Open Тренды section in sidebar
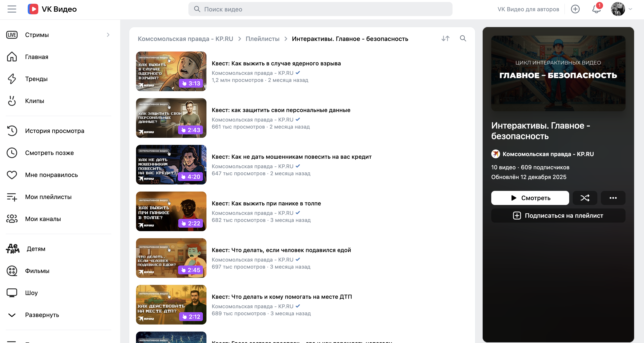The width and height of the screenshot is (644, 343). click(x=36, y=79)
